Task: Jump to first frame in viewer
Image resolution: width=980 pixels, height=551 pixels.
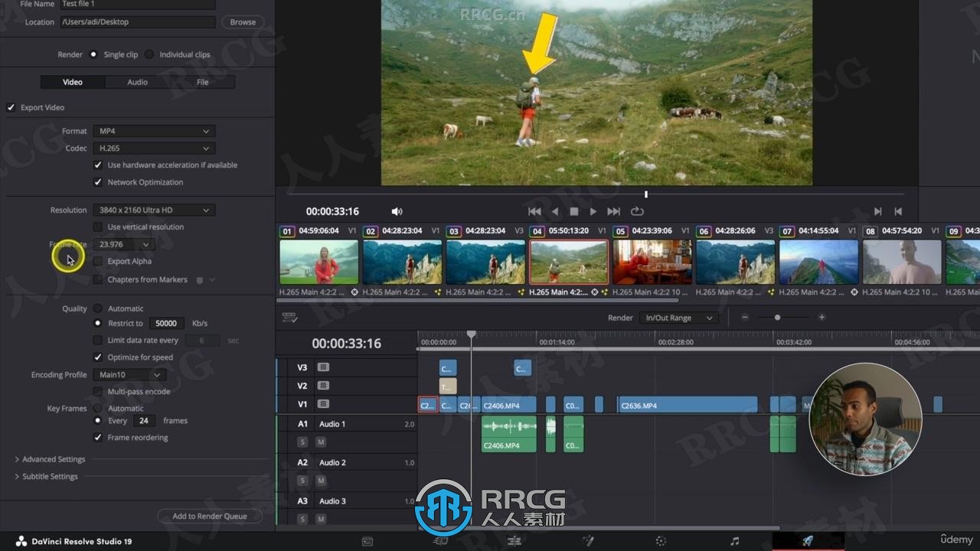Action: 534,211
